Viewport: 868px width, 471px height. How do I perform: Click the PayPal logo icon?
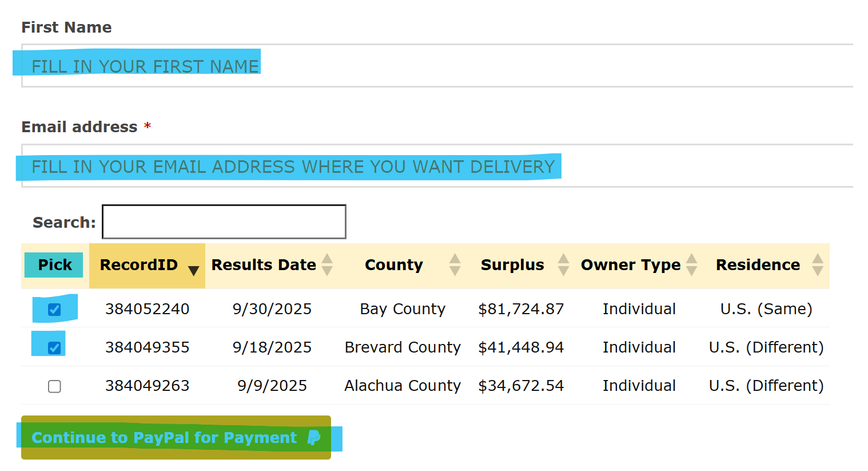314,438
